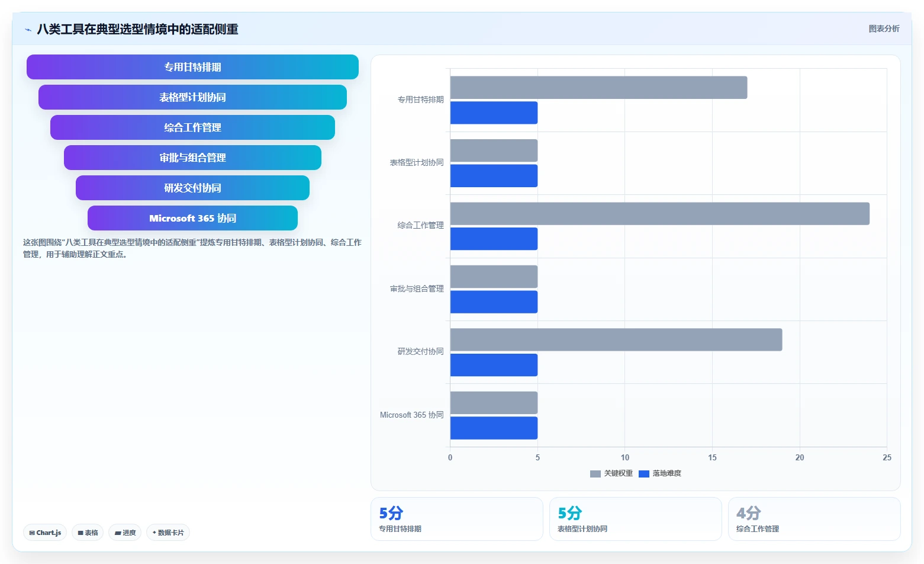The width and height of the screenshot is (924, 564).
Task: Click the blue 落地难度 legend swatch
Action: [x=644, y=474]
